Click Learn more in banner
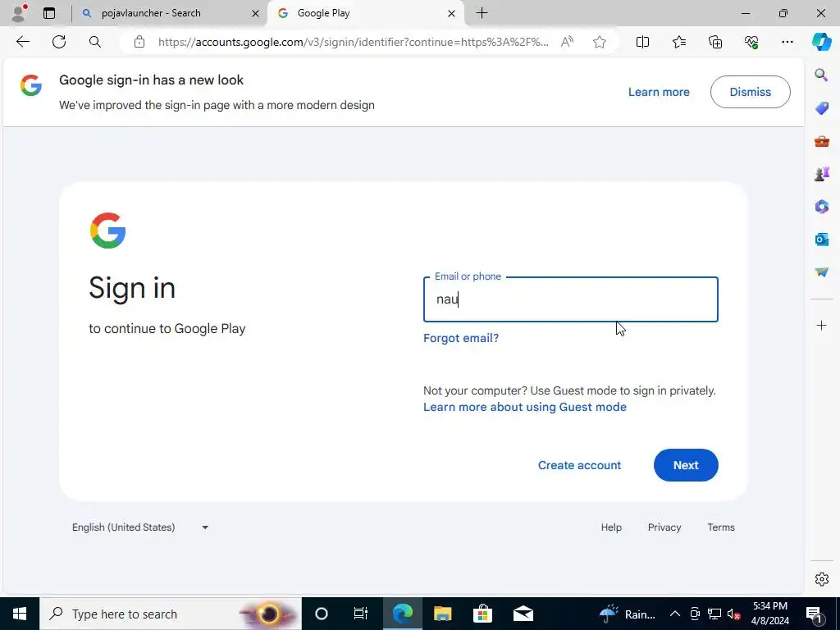Image resolution: width=840 pixels, height=630 pixels. 659,92
